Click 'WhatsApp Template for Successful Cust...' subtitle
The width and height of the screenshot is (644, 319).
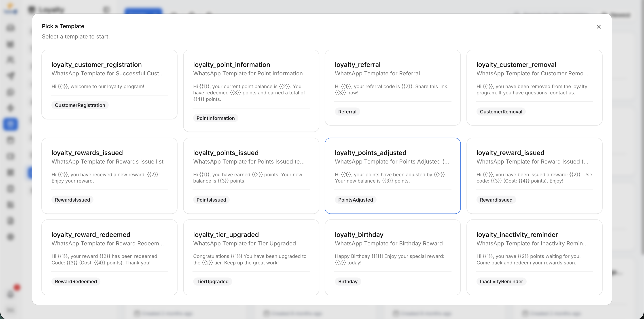click(x=108, y=74)
